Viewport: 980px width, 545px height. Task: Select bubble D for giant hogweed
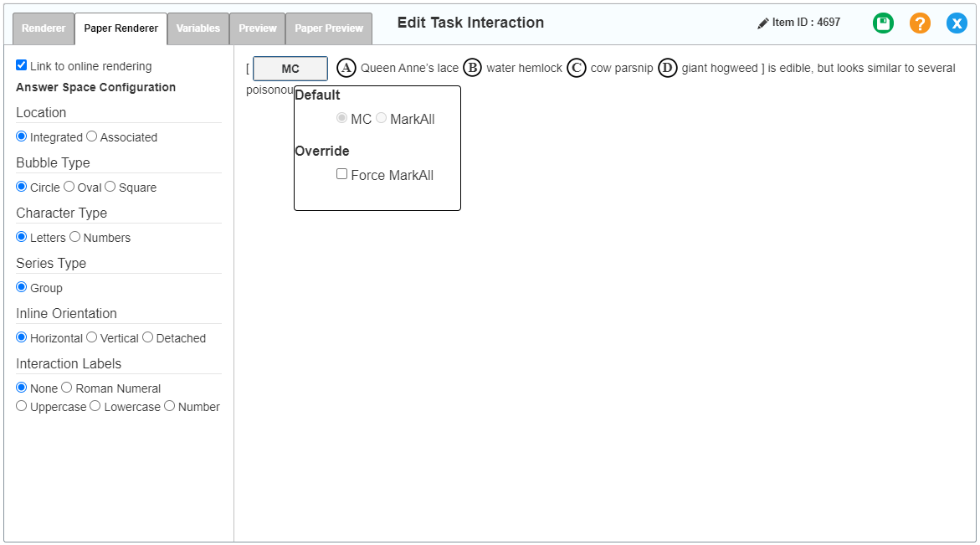668,68
